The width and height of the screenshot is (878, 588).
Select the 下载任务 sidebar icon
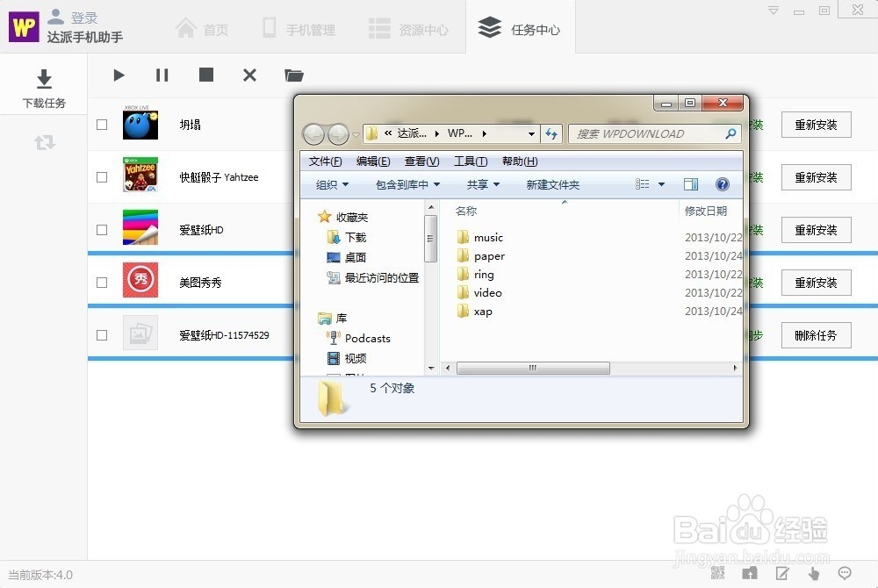[x=44, y=83]
